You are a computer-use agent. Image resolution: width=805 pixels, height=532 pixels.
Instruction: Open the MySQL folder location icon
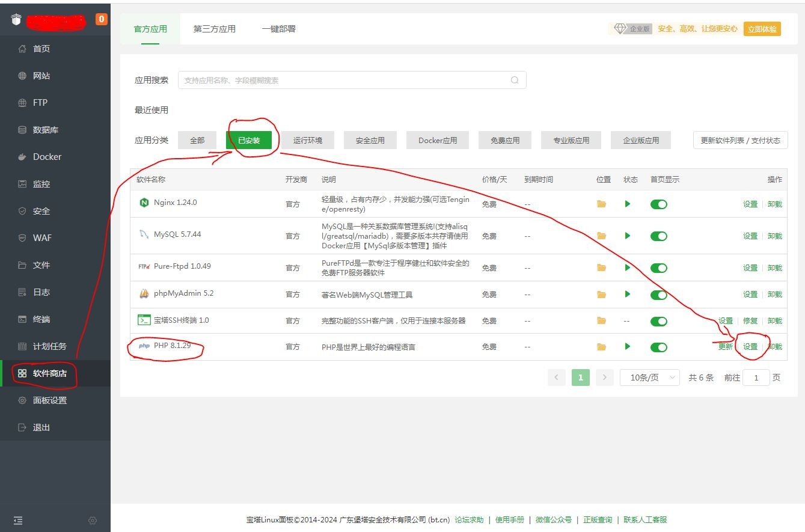point(601,236)
